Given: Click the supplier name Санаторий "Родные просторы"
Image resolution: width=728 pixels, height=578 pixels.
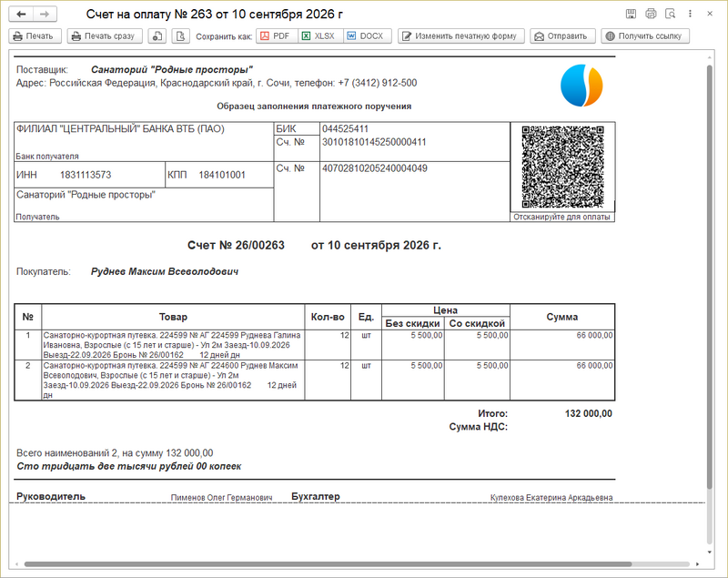Looking at the screenshot, I should (172, 70).
